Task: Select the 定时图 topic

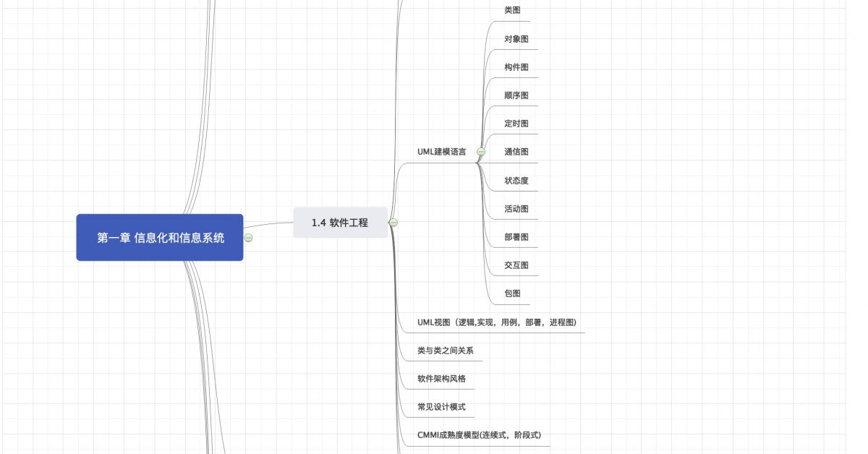Action: [x=516, y=124]
